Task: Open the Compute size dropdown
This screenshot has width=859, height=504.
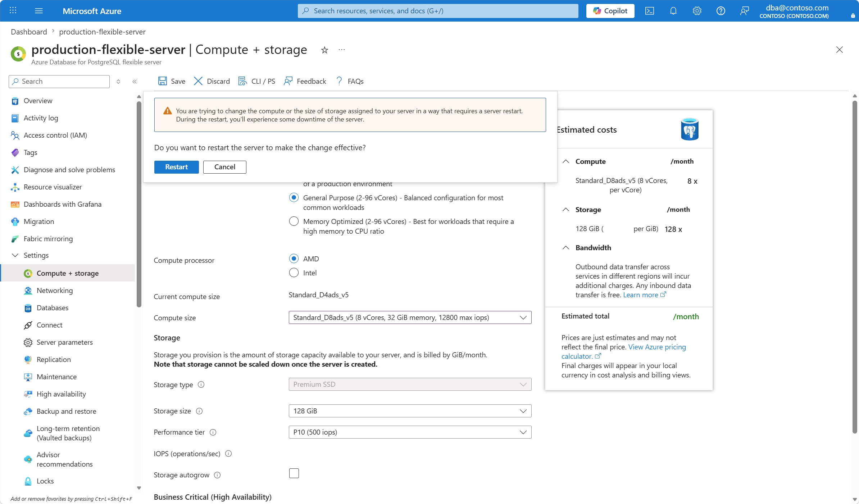Action: [410, 317]
